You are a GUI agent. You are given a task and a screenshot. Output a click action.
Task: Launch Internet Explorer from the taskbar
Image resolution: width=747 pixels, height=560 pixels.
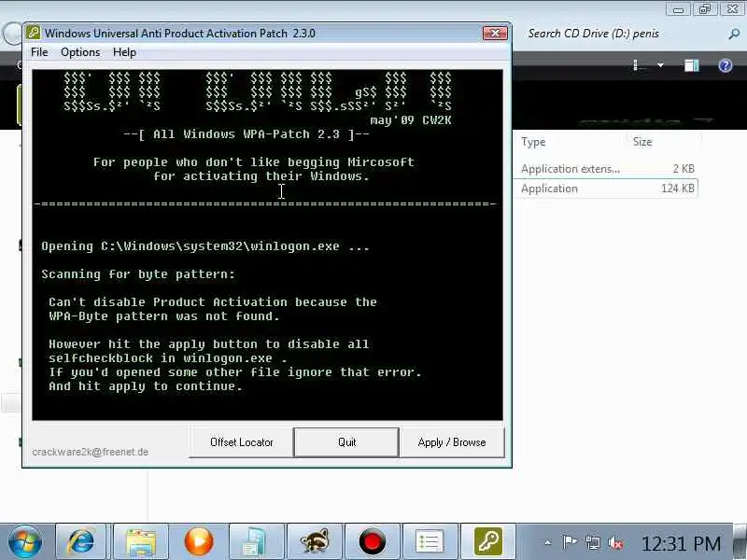click(80, 542)
